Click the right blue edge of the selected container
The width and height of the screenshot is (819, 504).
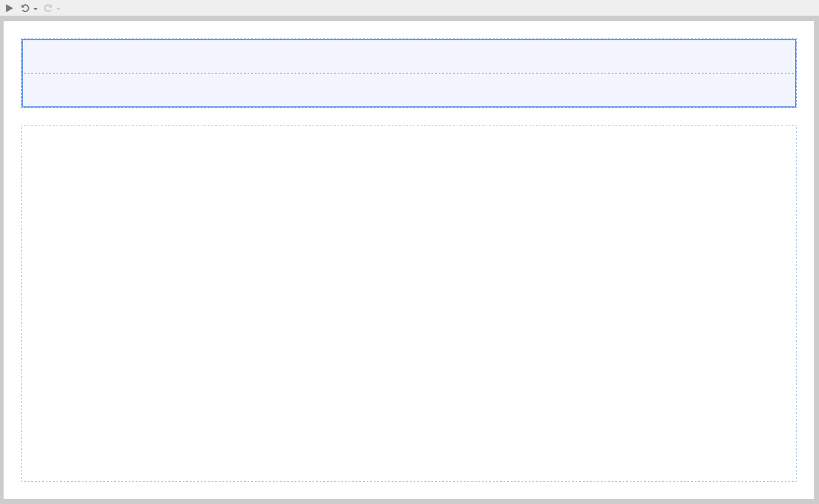pos(796,73)
